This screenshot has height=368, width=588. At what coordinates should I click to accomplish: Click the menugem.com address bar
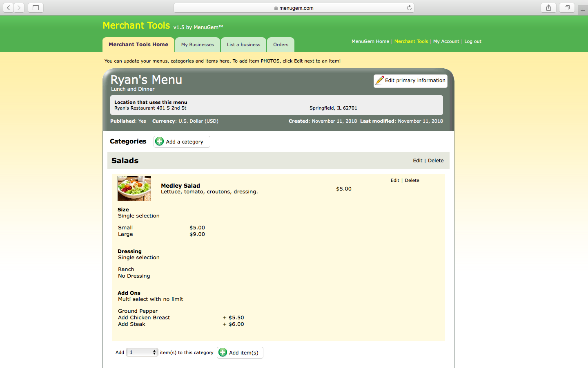point(294,8)
